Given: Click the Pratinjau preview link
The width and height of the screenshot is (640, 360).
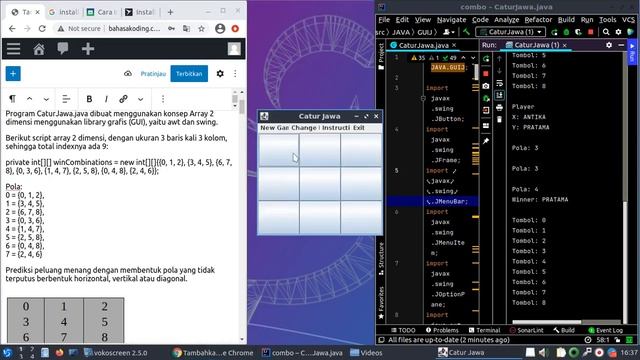Looking at the screenshot, I should click(x=153, y=74).
